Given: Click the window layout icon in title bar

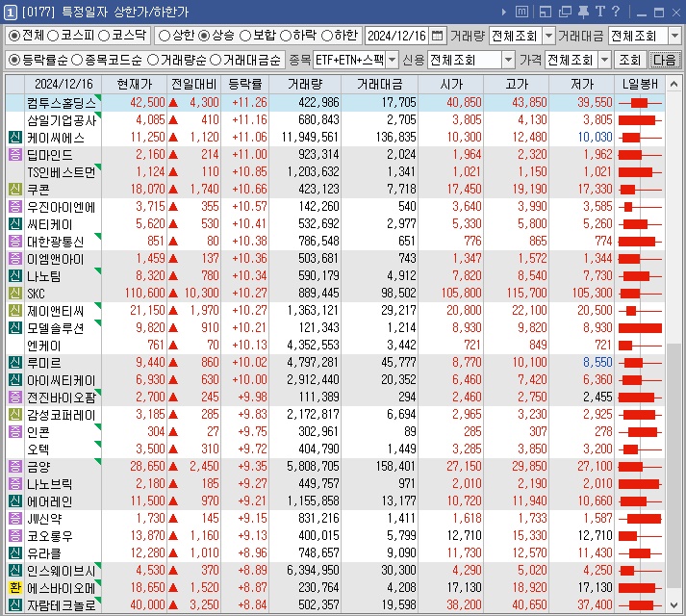Looking at the screenshot, I should point(546,12).
